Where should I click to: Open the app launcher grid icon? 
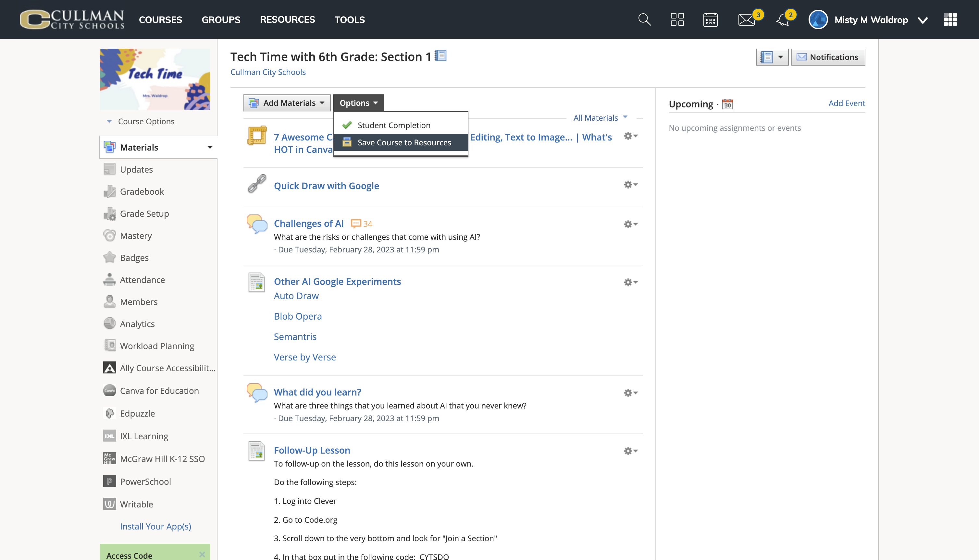click(950, 19)
